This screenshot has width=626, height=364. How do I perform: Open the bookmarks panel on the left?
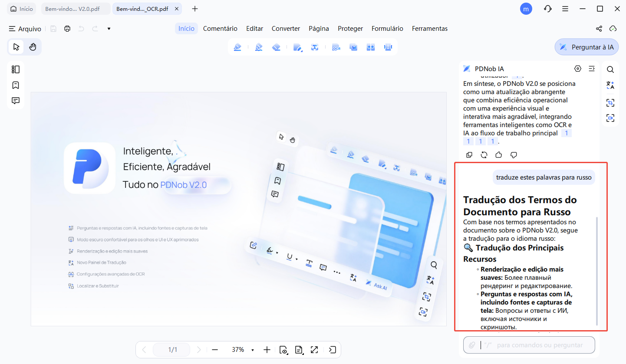(16, 85)
